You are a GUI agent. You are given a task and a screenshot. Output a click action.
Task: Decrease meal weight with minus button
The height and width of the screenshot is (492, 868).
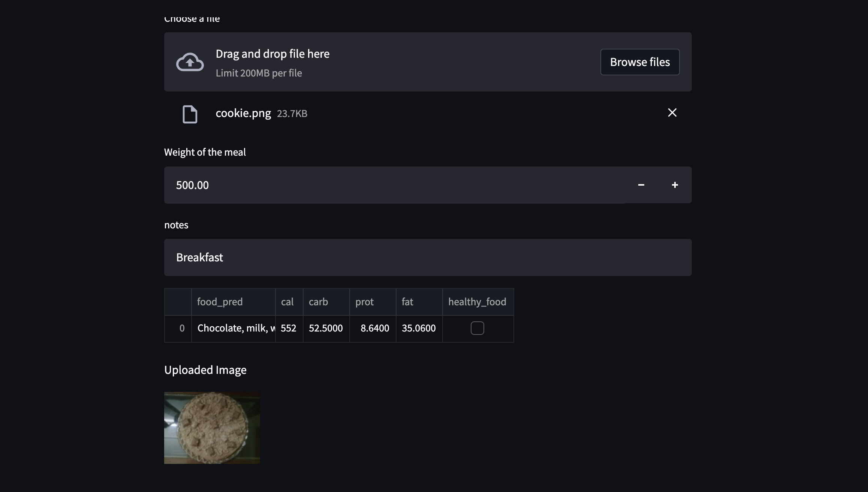tap(641, 185)
